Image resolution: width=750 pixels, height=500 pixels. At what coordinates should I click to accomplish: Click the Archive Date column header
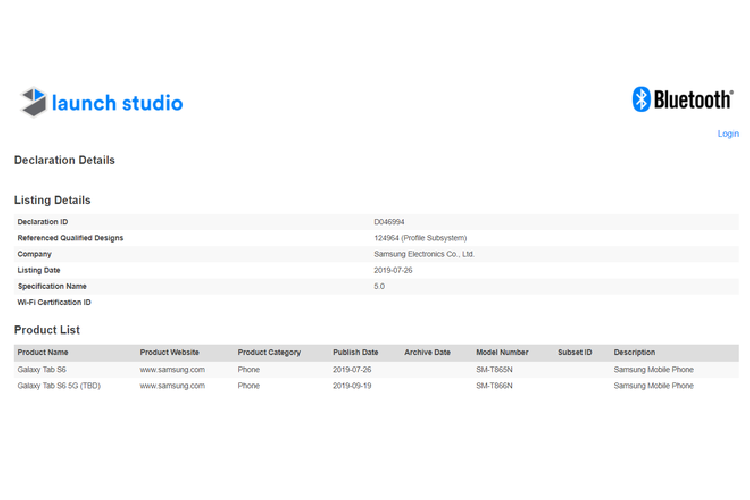click(x=427, y=353)
